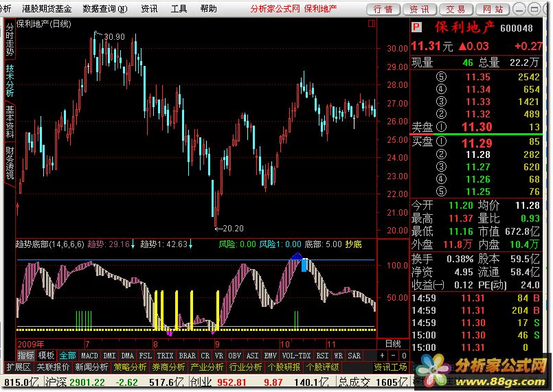Open the 工具 menu
Image resolution: width=553 pixels, height=392 pixels.
(179, 9)
